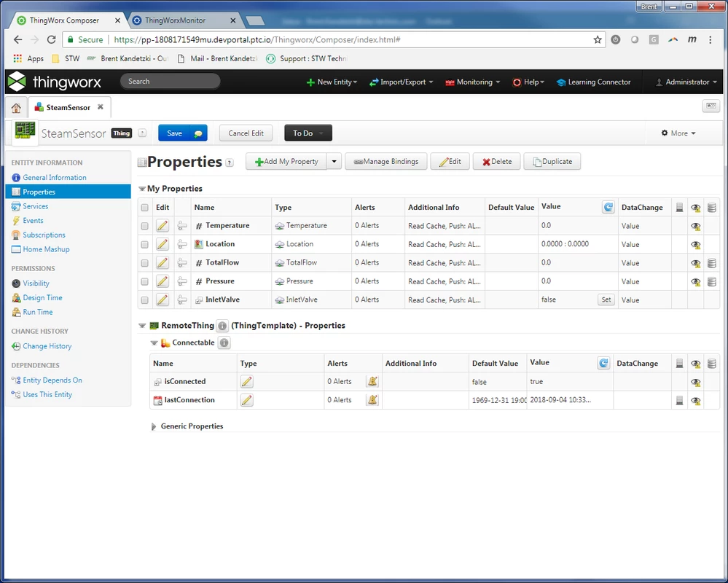Screen dimensions: 728x583
Task: Click the persistent icon for lastConnection
Action: (x=679, y=400)
